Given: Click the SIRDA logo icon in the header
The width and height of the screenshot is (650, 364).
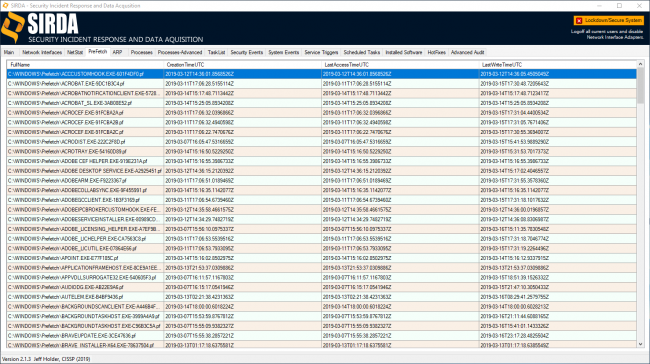Looking at the screenshot, I should (x=12, y=27).
